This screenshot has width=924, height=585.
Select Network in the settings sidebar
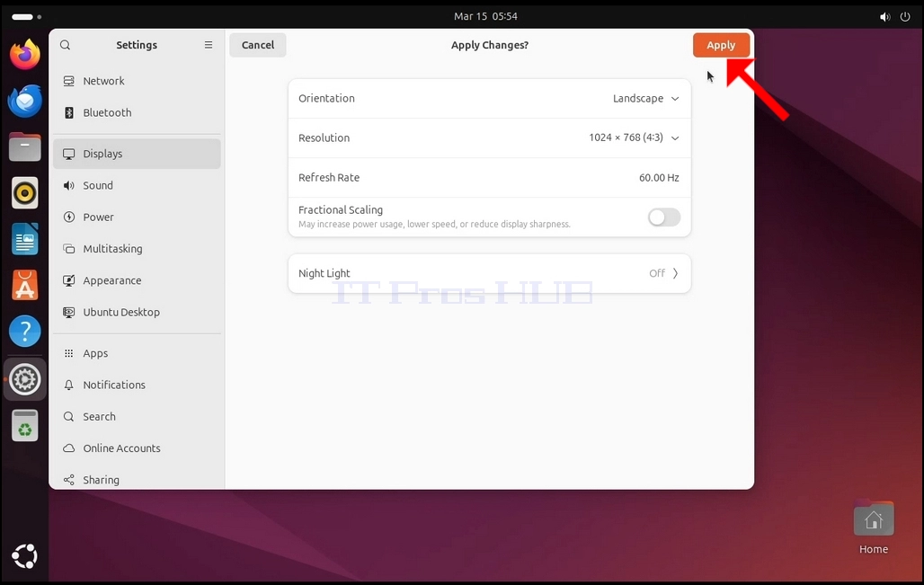[137, 81]
